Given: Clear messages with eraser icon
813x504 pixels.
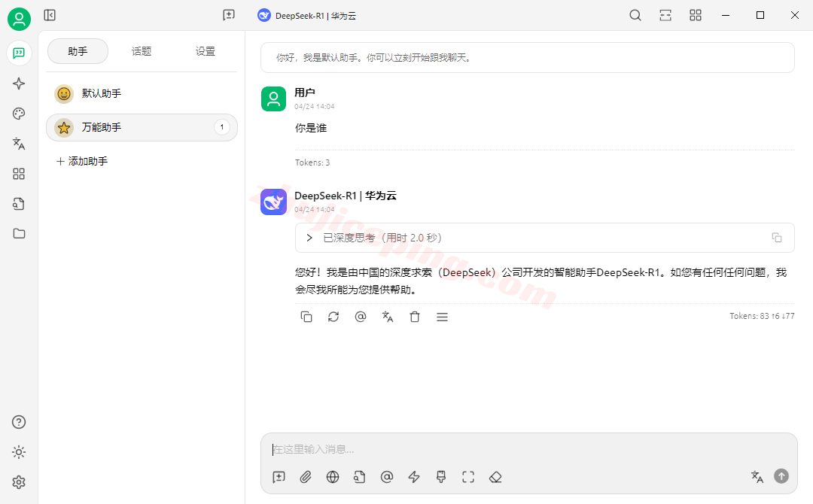Looking at the screenshot, I should tap(495, 477).
